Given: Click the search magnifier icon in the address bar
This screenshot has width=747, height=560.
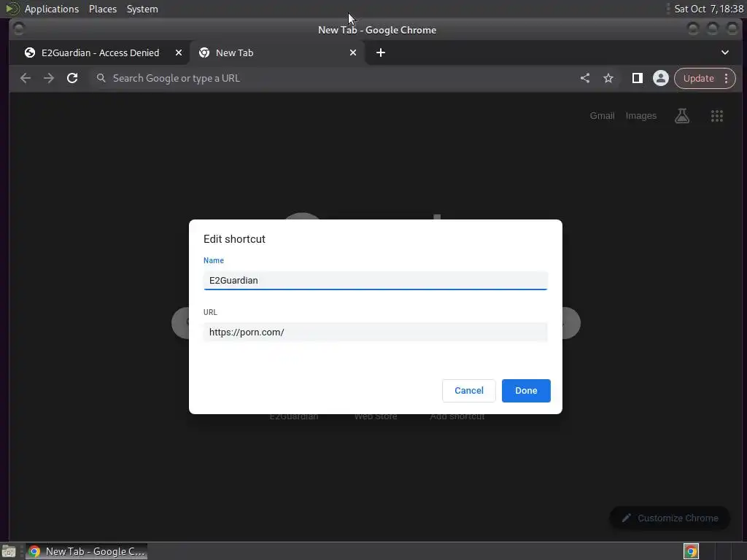Looking at the screenshot, I should click(x=101, y=77).
